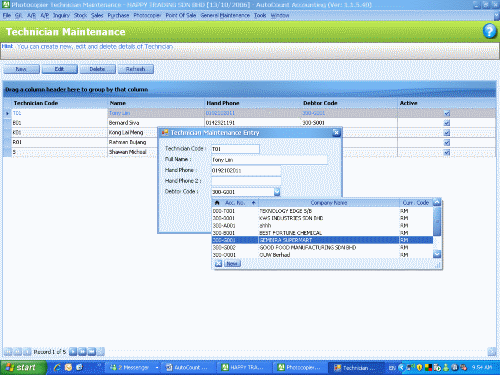The image size is (500, 375).
Task: Close the Technician Maintenance Entry dialog
Action: point(336,133)
